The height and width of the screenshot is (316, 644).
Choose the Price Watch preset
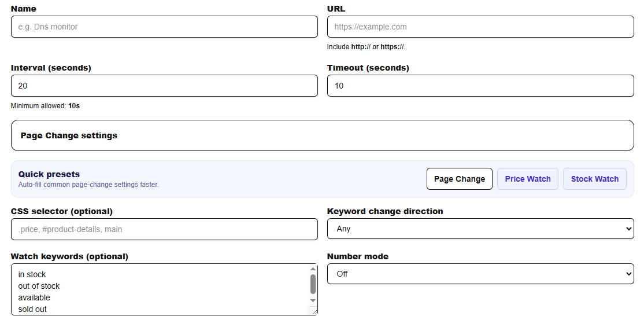pos(528,179)
